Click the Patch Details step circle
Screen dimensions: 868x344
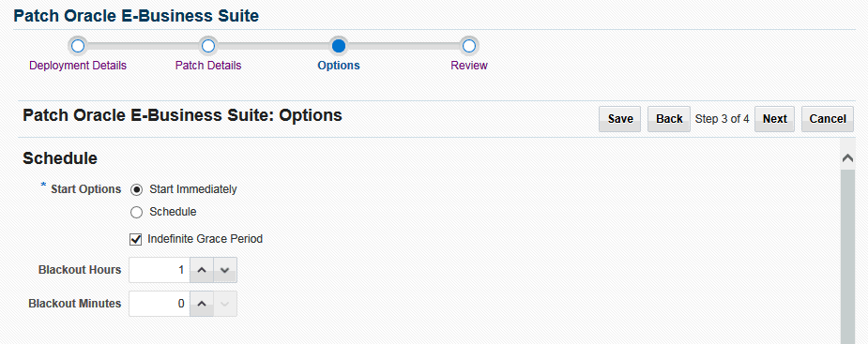(x=208, y=46)
